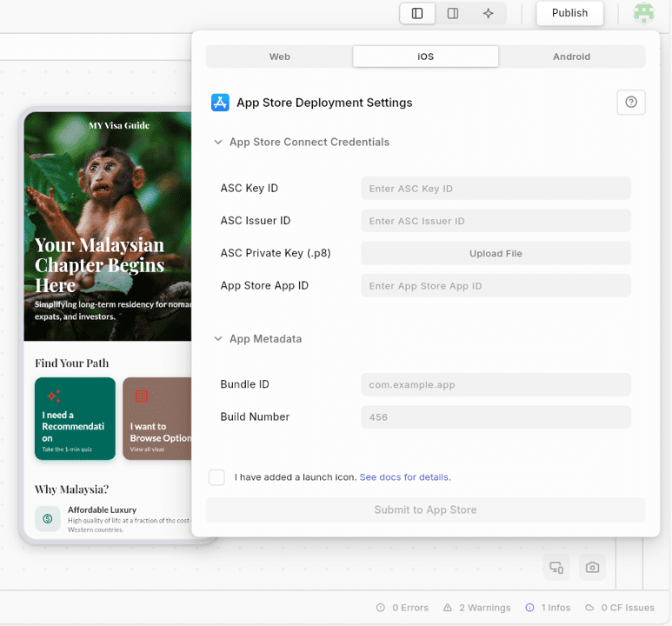Focus the Bundle ID field
Viewport: 672px width, 626px height.
point(496,384)
